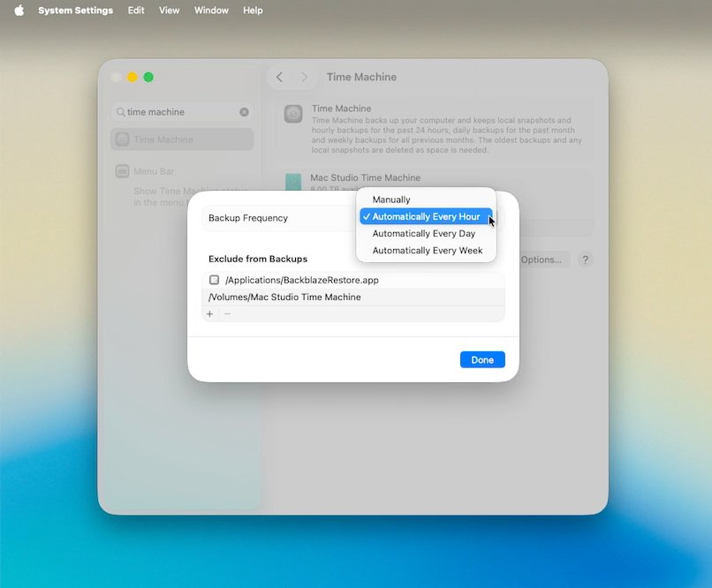Viewport: 712px width, 588px height.
Task: Open the Edit menu
Action: point(136,11)
